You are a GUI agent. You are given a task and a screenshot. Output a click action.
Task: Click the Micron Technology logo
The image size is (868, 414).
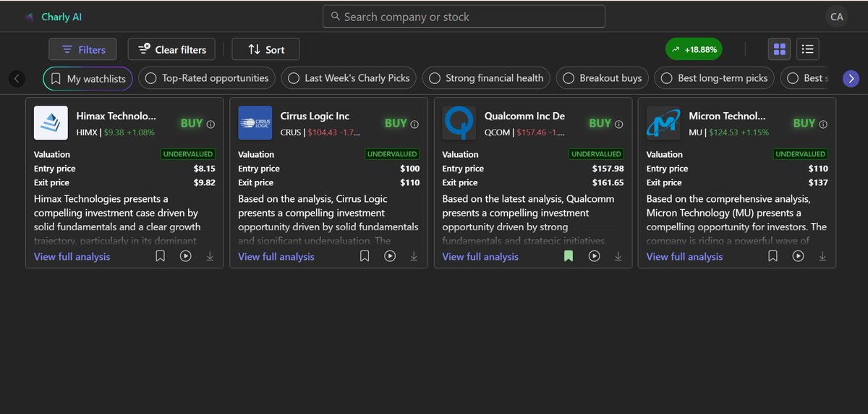tap(663, 123)
